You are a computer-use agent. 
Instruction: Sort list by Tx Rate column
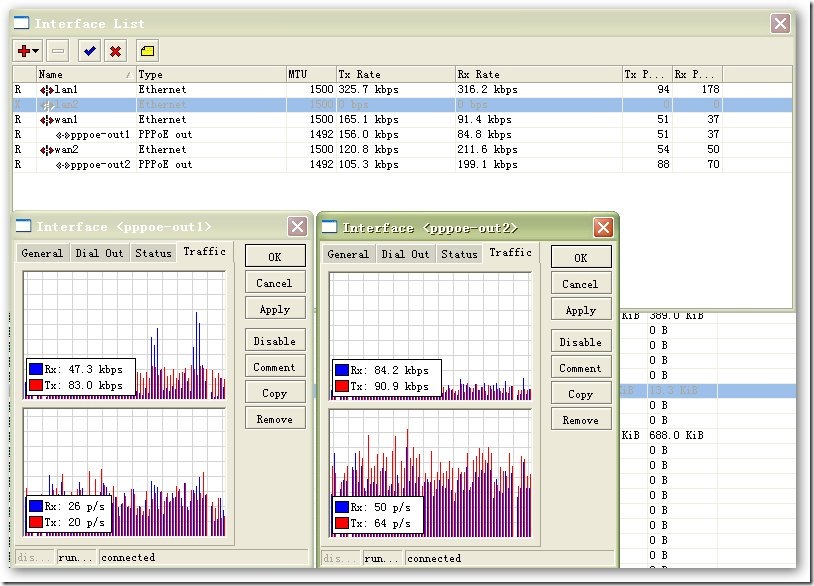pyautogui.click(x=396, y=74)
